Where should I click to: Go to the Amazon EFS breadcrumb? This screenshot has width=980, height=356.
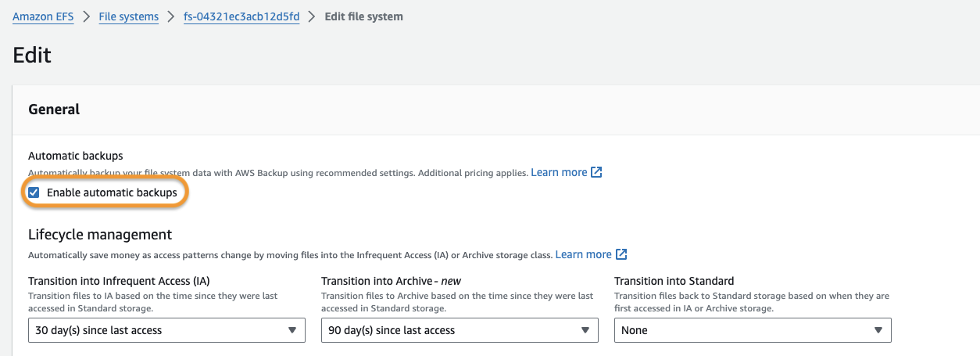coord(43,16)
